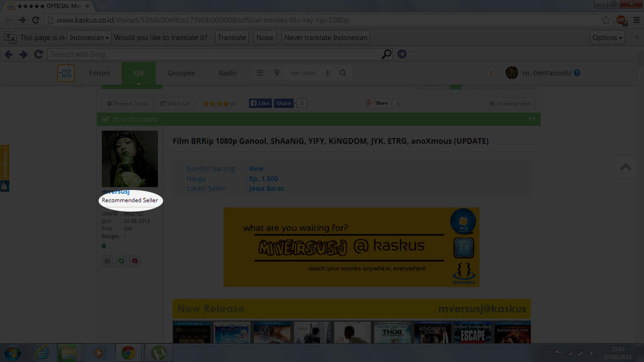644x362 pixels.
Task: Click the thread star rating
Action: coord(219,104)
